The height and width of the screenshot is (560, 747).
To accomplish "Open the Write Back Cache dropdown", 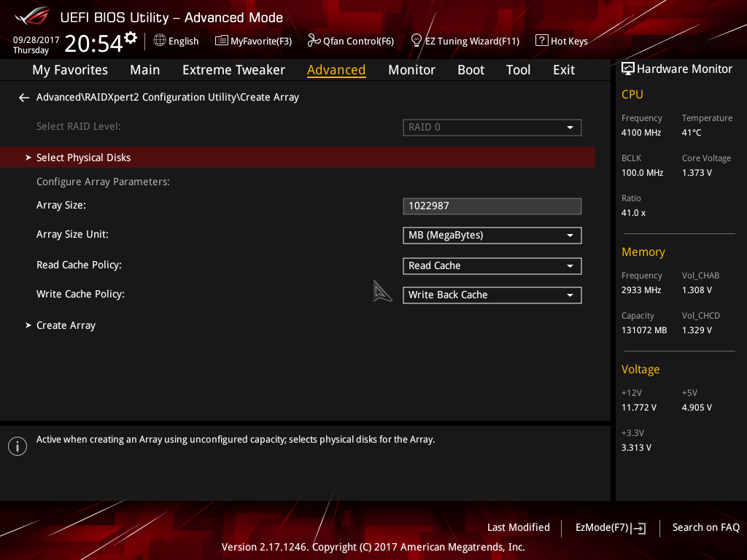I will [x=492, y=295].
